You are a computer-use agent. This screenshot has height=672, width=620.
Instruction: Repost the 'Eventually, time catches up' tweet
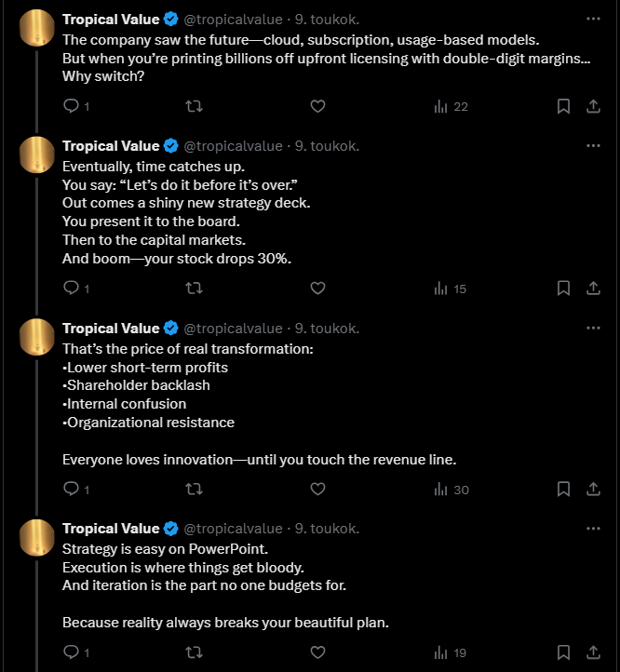point(194,289)
